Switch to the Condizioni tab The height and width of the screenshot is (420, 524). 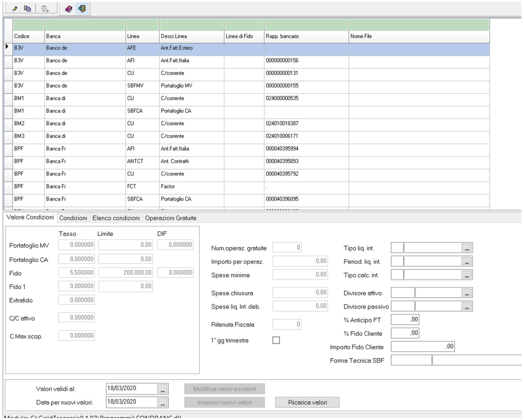[74, 218]
